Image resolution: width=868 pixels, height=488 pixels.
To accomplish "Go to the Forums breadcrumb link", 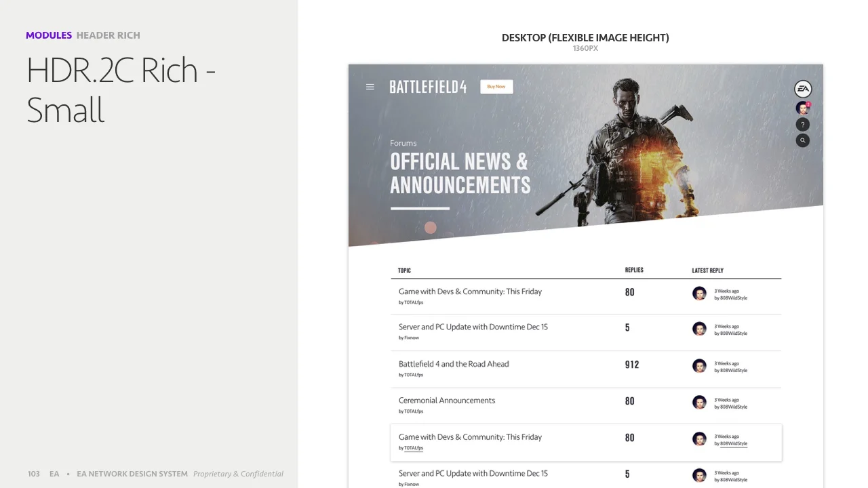I will (403, 143).
